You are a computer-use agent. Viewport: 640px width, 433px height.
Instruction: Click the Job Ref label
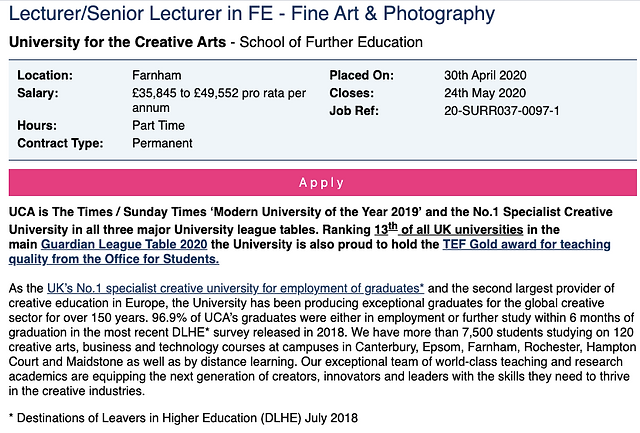click(x=354, y=111)
